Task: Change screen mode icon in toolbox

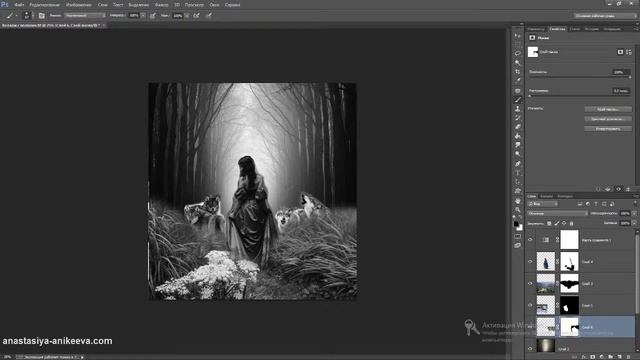Action: point(518,245)
